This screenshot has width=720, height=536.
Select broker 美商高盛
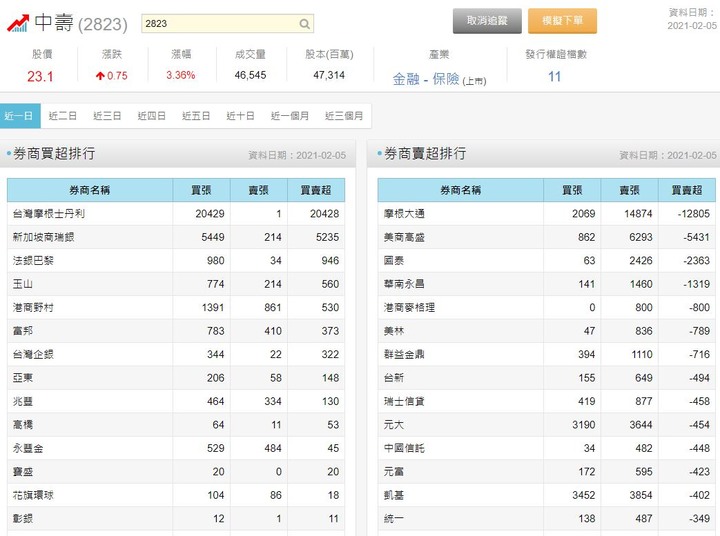point(404,237)
